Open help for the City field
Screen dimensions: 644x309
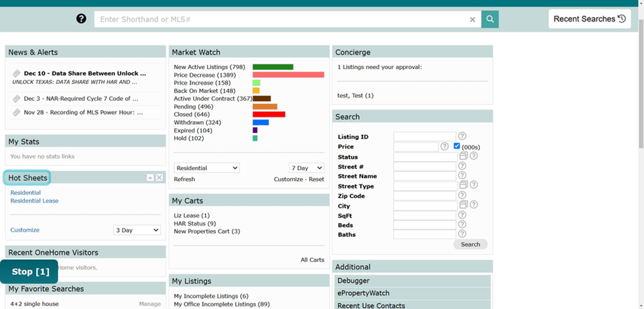click(473, 204)
